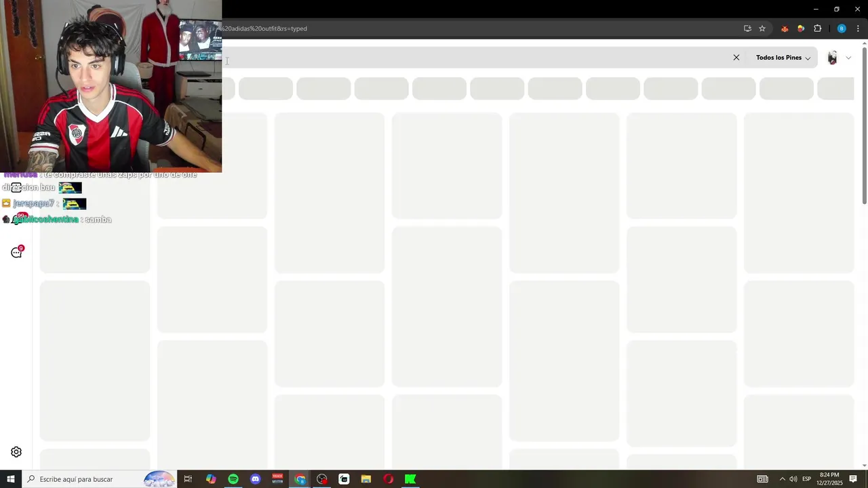The height and width of the screenshot is (488, 868).
Task: Click the Escribe aquí para buscar box
Action: (100, 479)
